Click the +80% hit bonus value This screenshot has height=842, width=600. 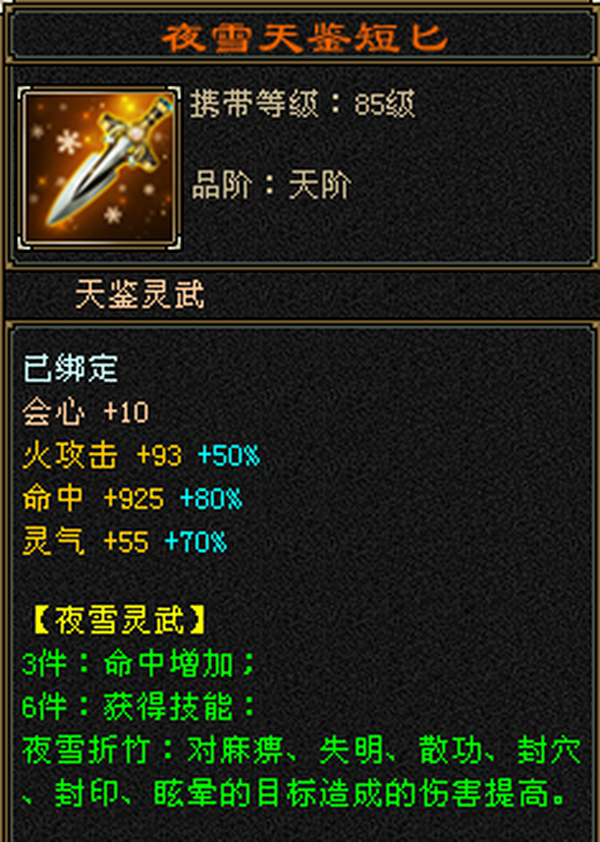click(x=212, y=499)
